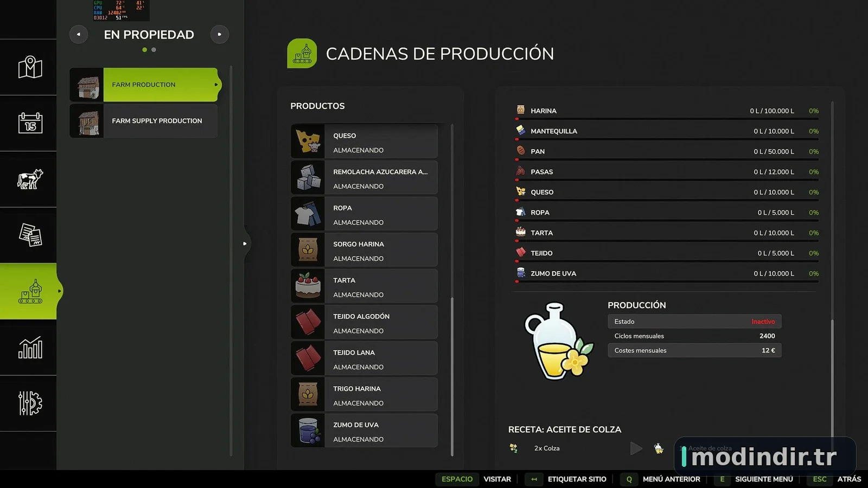The height and width of the screenshot is (488, 868).
Task: Click the first page indicator dot
Action: coord(144,50)
